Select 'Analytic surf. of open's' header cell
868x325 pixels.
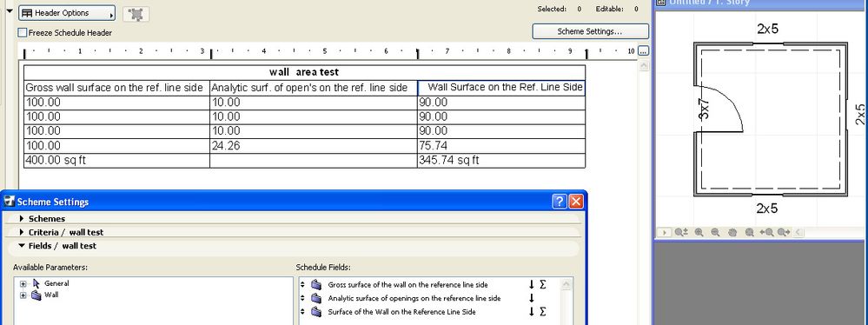click(314, 88)
